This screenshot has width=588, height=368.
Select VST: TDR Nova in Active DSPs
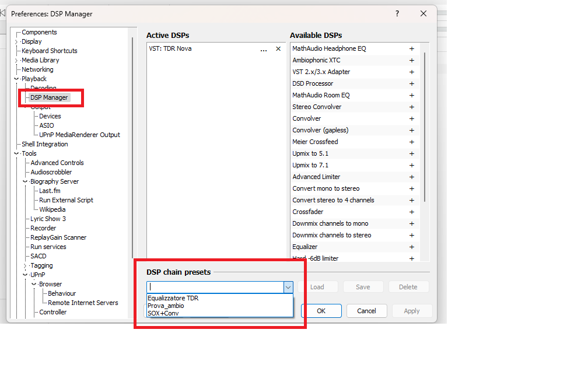pos(170,49)
